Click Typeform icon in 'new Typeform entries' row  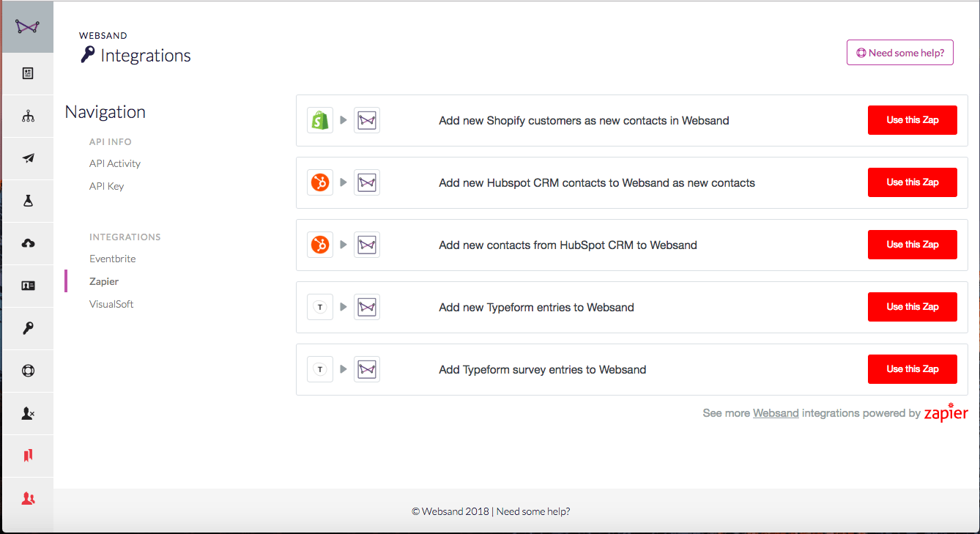pyautogui.click(x=320, y=307)
